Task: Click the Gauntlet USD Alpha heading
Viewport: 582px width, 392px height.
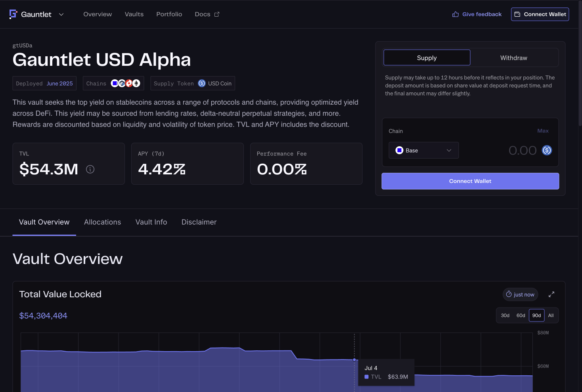Action: tap(102, 60)
